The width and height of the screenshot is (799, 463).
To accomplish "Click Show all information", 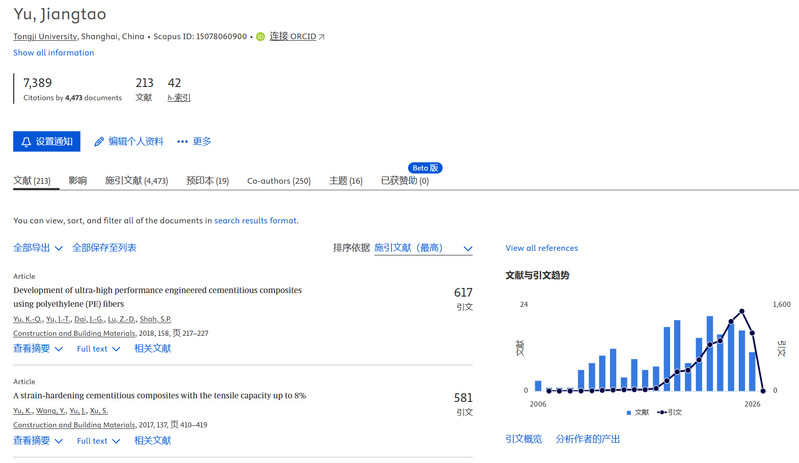I will 54,52.
